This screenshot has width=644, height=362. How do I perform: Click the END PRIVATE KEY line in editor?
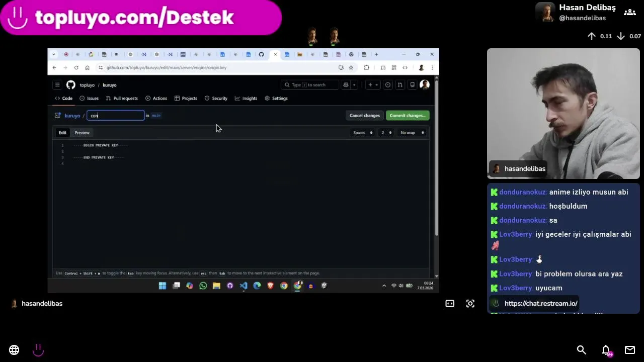click(99, 157)
